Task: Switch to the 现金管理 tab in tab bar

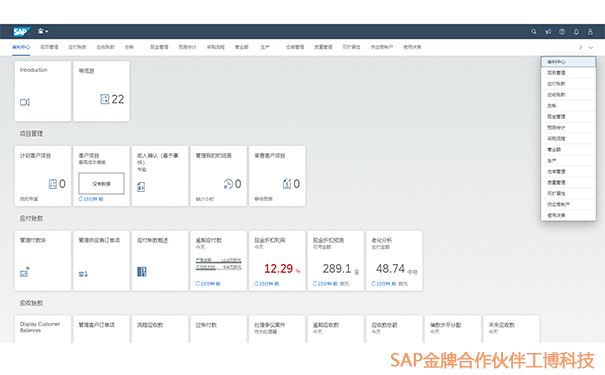Action: coord(159,47)
